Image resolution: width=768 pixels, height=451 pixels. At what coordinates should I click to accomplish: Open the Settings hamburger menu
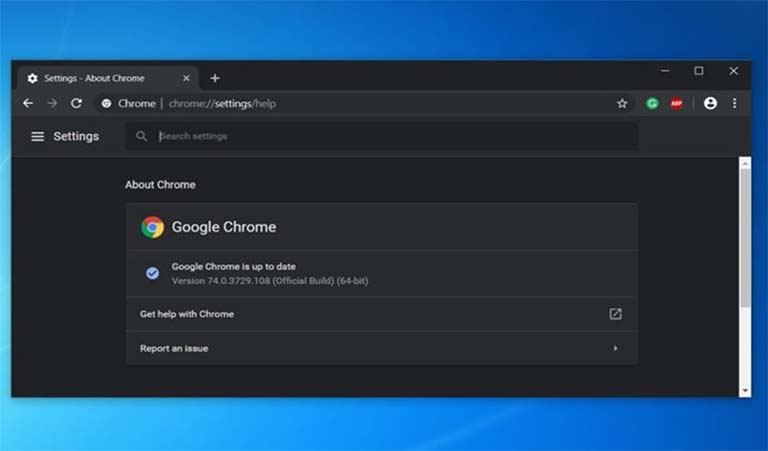38,137
